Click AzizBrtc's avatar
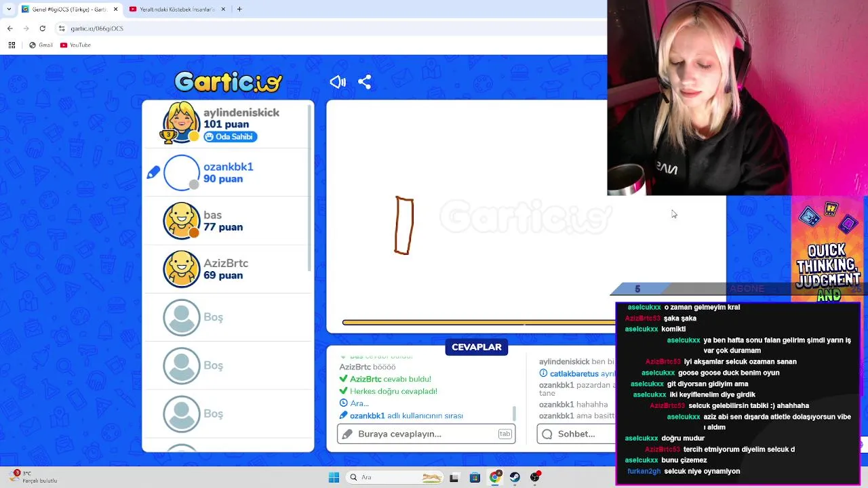Image resolution: width=868 pixels, height=488 pixels. [x=182, y=269]
